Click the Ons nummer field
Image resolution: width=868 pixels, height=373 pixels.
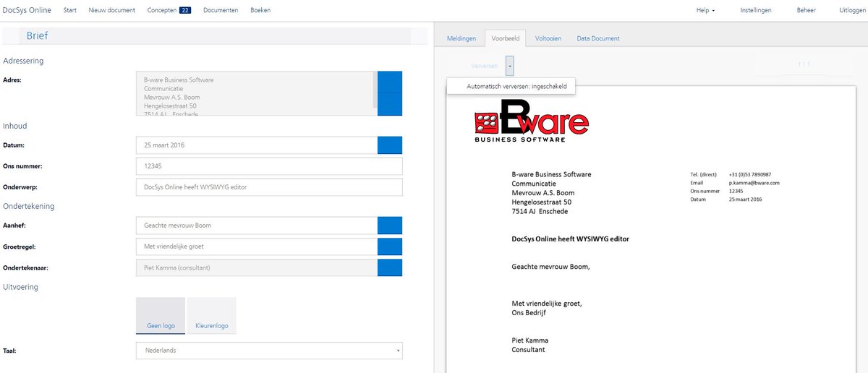coord(269,166)
